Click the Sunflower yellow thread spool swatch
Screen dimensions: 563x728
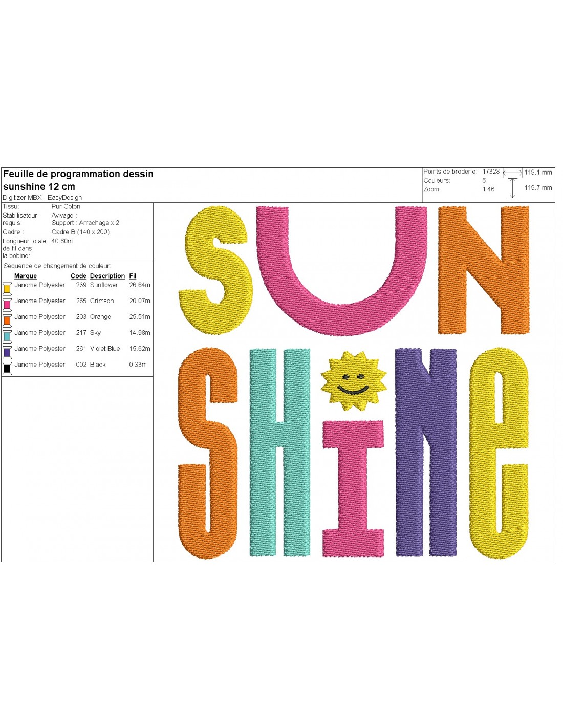tap(7, 288)
